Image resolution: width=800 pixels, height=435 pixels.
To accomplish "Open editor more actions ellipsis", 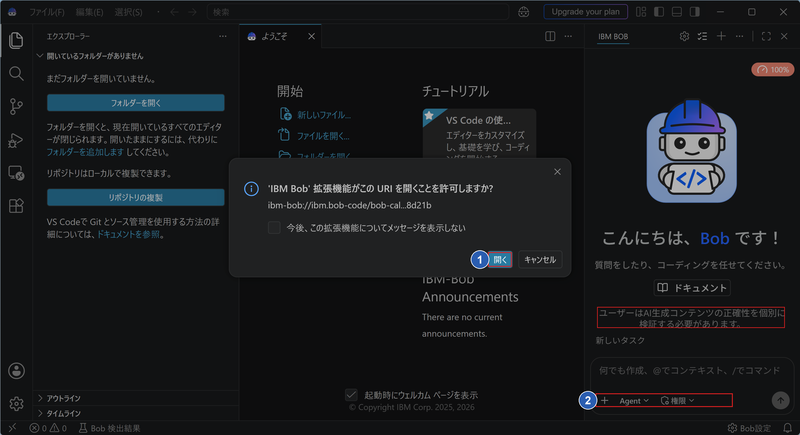I will click(568, 36).
